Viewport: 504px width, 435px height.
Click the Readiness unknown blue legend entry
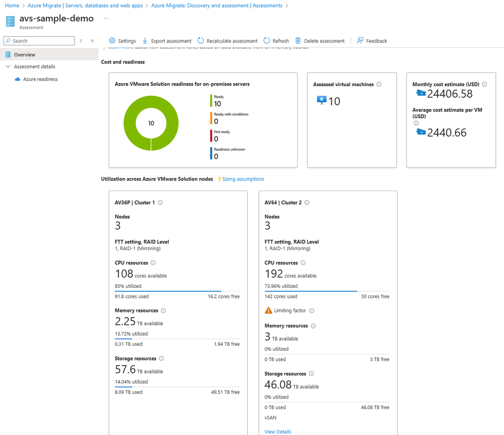(228, 153)
